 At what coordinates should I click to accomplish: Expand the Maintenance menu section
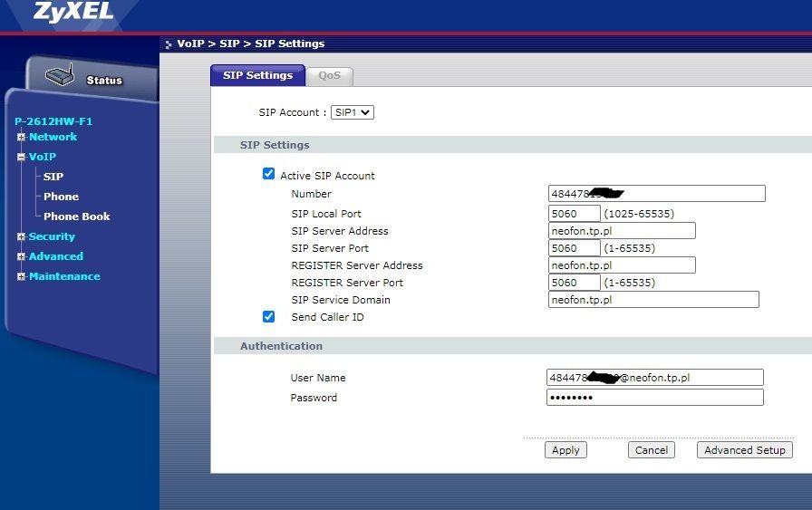[x=21, y=277]
